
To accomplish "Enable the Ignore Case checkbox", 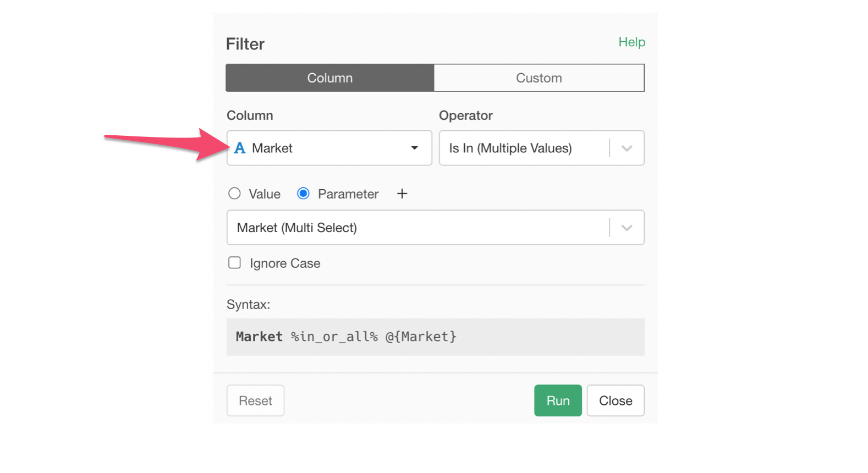I will click(x=235, y=263).
